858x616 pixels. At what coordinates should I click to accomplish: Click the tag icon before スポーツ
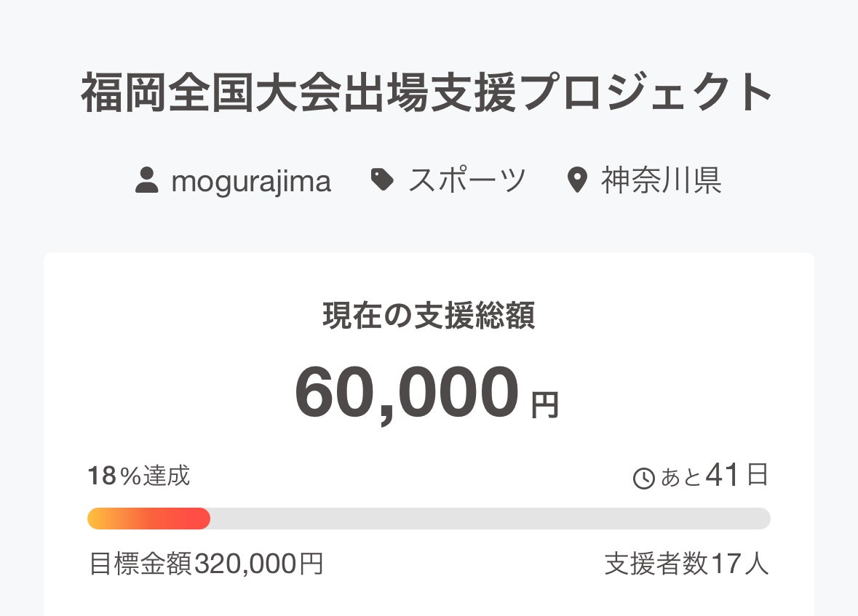382,180
